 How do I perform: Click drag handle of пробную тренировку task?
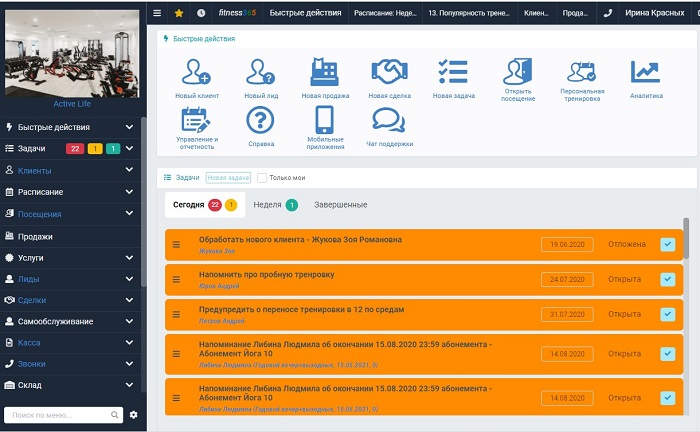(x=176, y=279)
